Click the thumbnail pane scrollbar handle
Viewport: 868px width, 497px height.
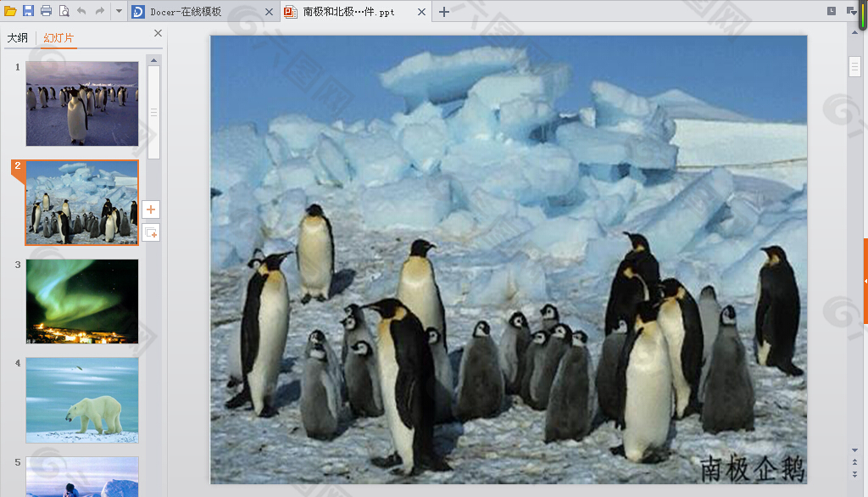point(154,113)
